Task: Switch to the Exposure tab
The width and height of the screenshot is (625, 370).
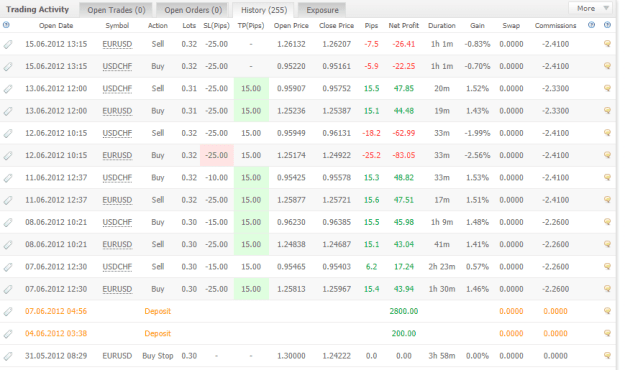Action: click(322, 10)
